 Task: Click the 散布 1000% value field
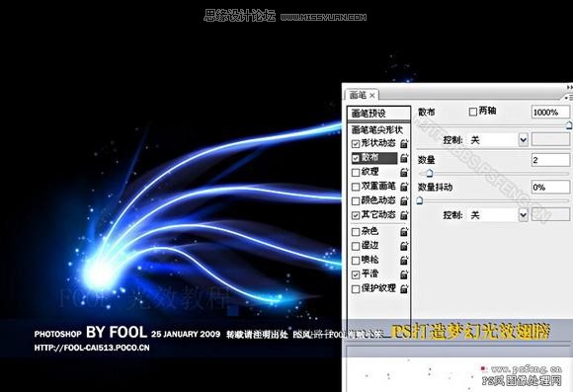click(550, 113)
